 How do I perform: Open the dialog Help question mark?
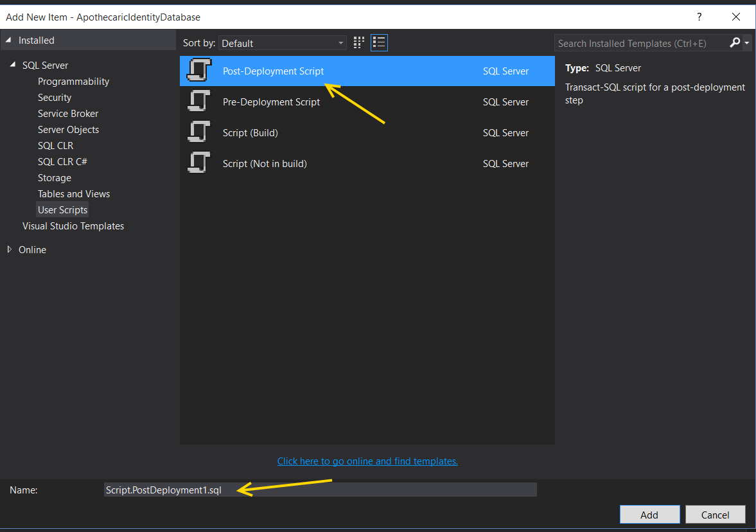[x=699, y=17]
